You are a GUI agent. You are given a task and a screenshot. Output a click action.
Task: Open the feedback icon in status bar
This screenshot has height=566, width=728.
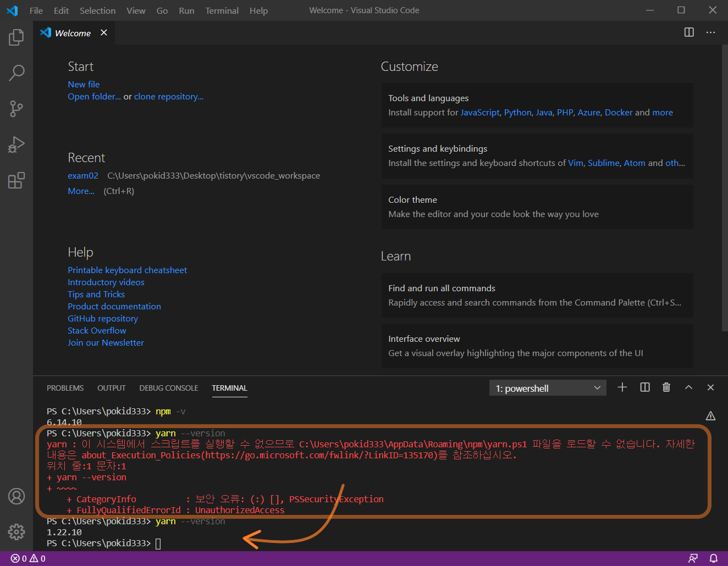pos(693,558)
